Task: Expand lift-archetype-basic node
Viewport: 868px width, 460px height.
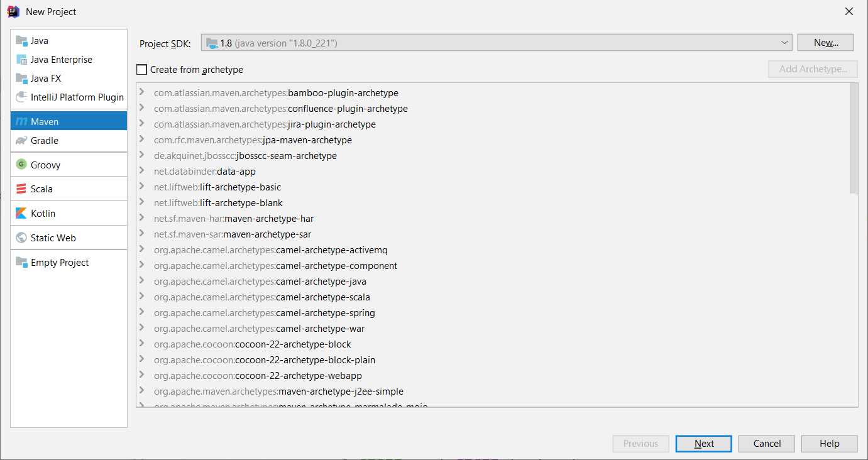Action: 142,187
